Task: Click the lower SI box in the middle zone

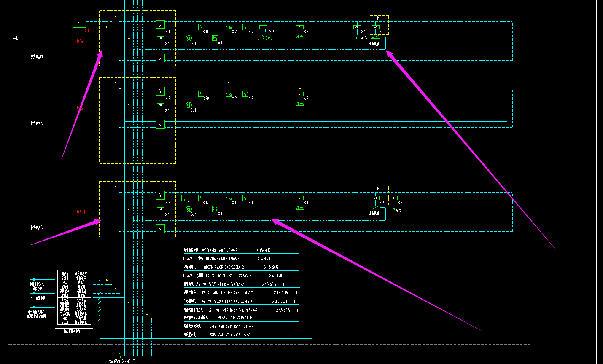Action: click(160, 124)
